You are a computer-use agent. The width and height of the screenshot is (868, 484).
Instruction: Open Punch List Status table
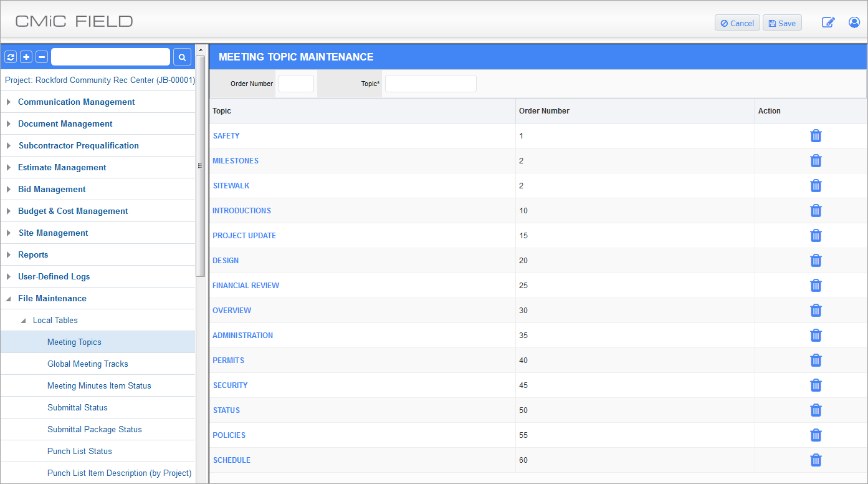tap(80, 451)
